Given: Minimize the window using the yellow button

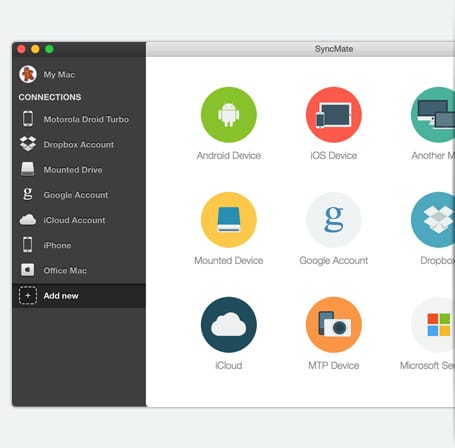Looking at the screenshot, I should 35,49.
